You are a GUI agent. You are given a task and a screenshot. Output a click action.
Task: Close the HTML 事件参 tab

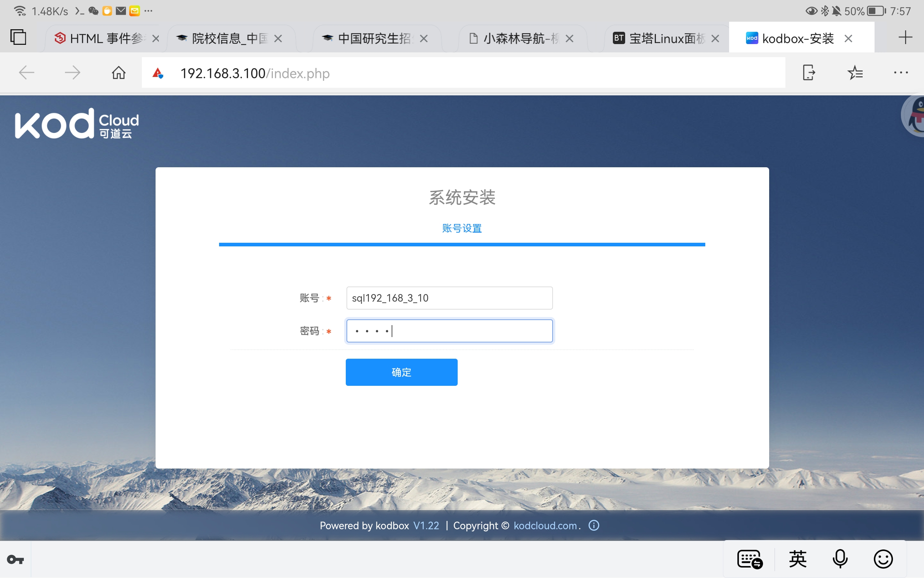tap(156, 39)
